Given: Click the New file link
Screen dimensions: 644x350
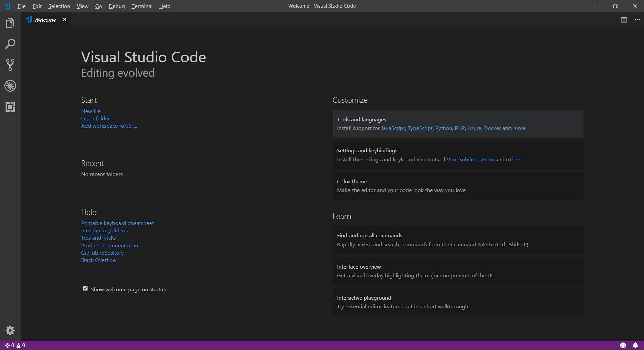Looking at the screenshot, I should coord(91,111).
